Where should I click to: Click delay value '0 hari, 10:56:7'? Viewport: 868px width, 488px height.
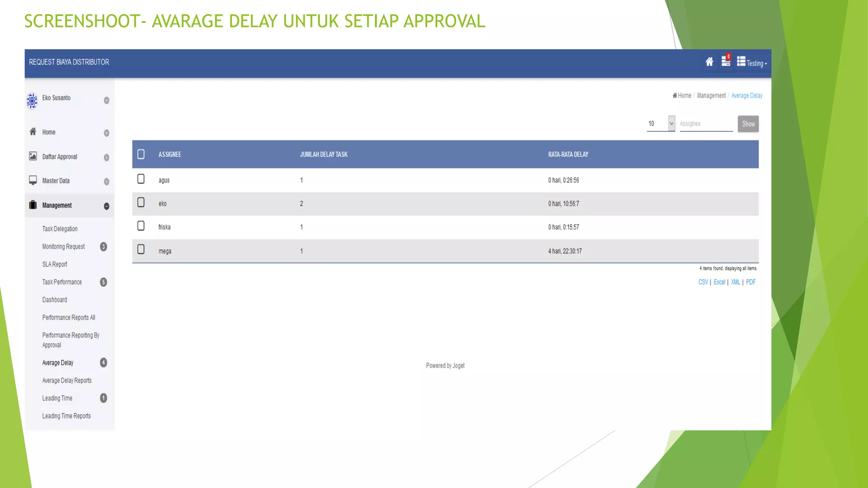563,204
